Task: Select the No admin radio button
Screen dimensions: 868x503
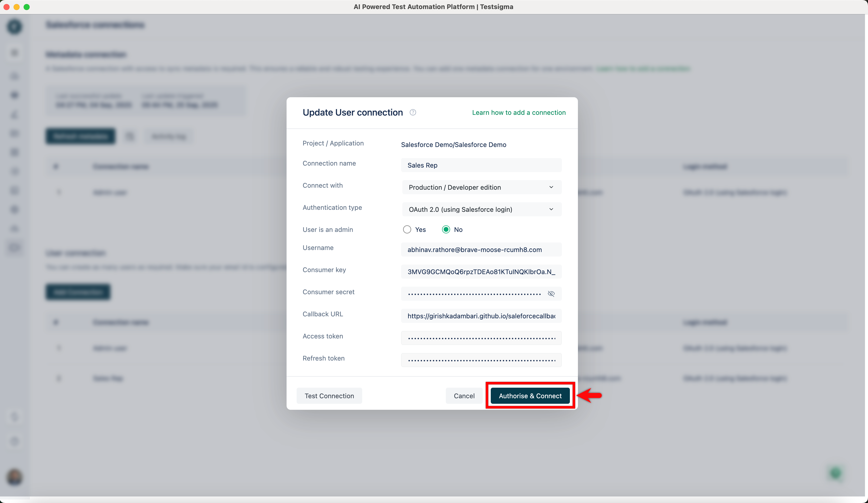Action: coord(446,229)
